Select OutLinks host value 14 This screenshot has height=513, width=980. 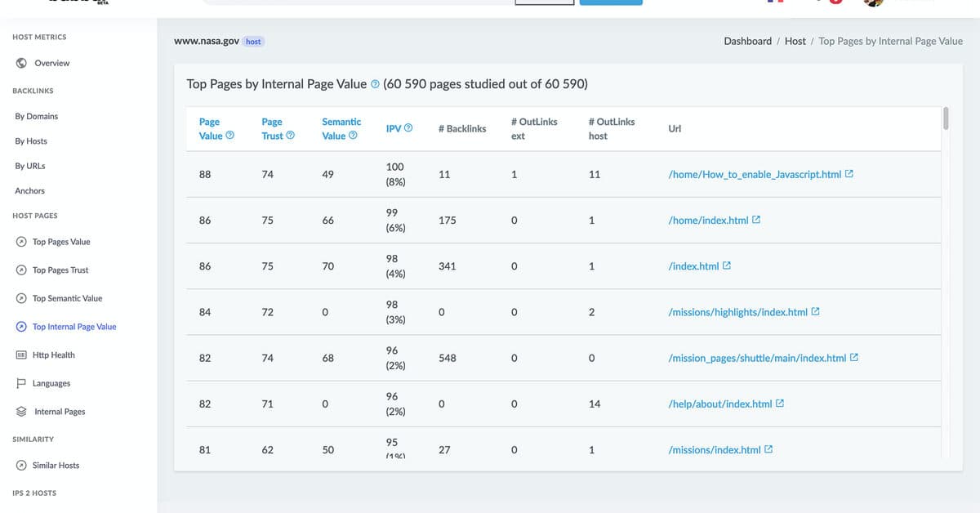coord(595,404)
